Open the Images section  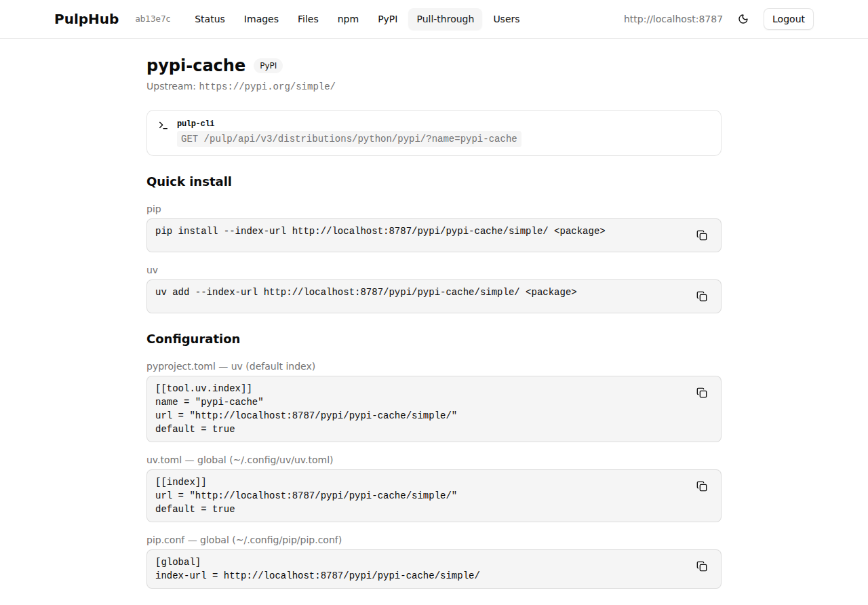[x=261, y=19]
